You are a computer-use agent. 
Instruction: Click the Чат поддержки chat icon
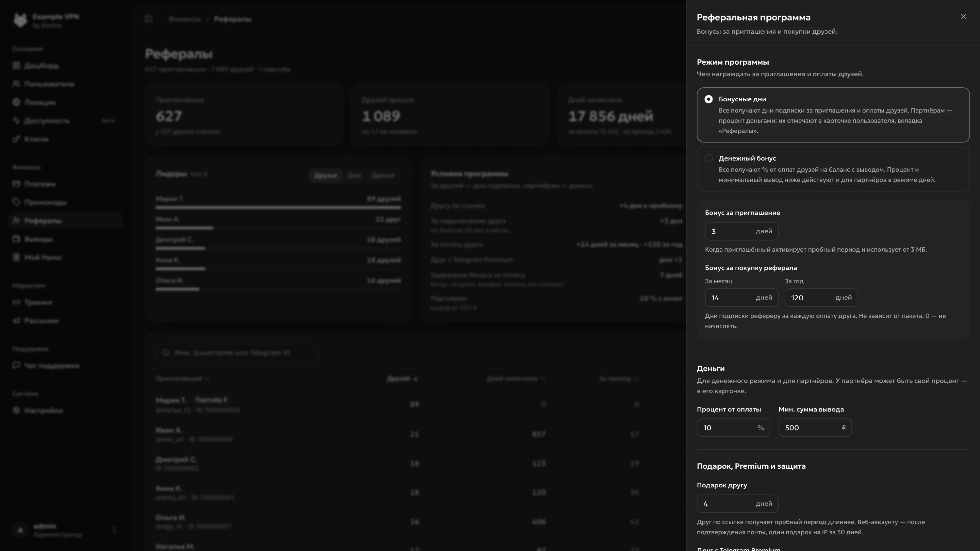coord(16,365)
